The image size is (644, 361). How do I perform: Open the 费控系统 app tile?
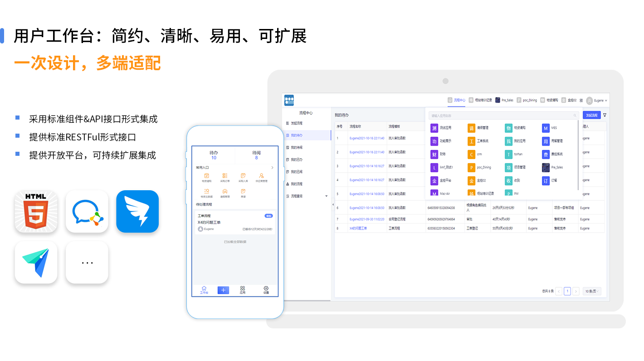[x=553, y=154]
